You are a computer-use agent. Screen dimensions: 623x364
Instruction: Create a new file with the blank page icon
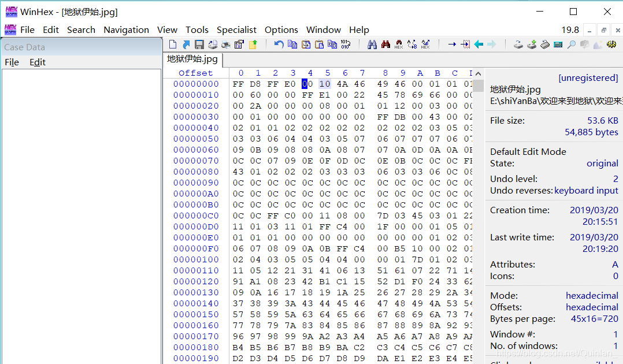tap(173, 44)
